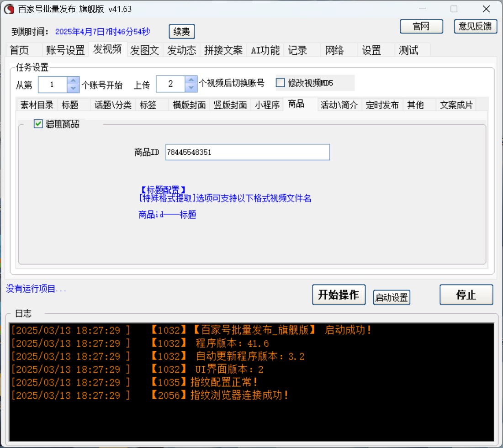503x448 pixels.
Task: Open the 活动\简介 sub-tab
Action: tap(339, 105)
